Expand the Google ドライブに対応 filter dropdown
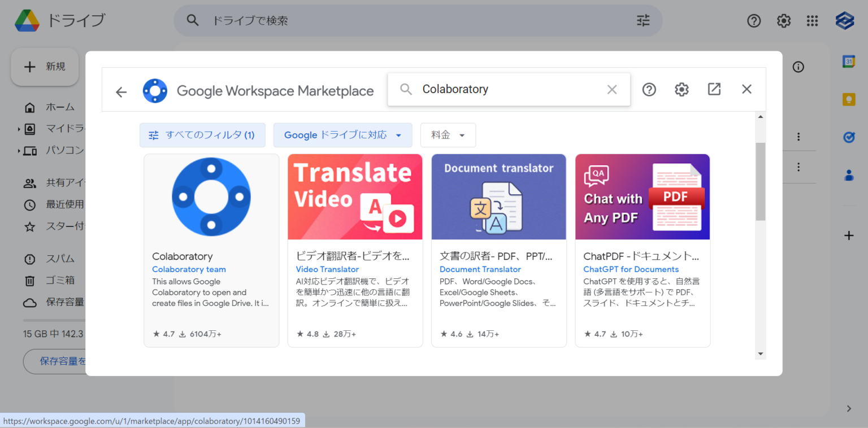The width and height of the screenshot is (868, 428). point(342,135)
